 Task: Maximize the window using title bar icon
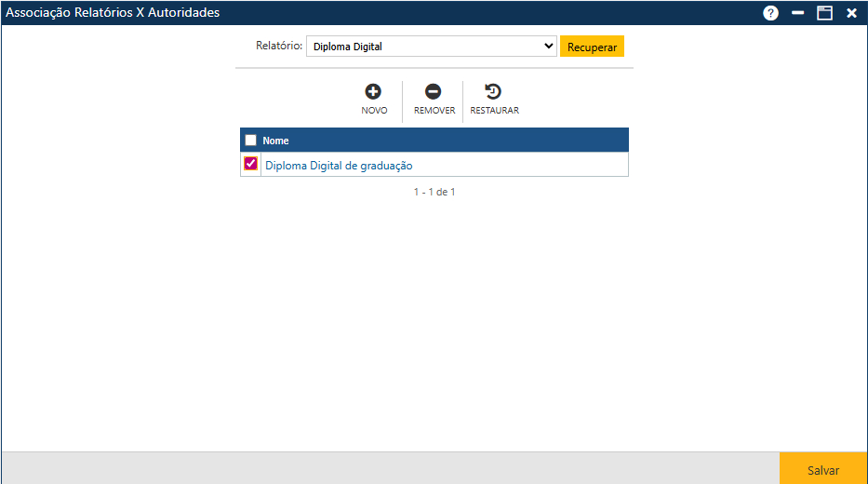pyautogui.click(x=824, y=13)
